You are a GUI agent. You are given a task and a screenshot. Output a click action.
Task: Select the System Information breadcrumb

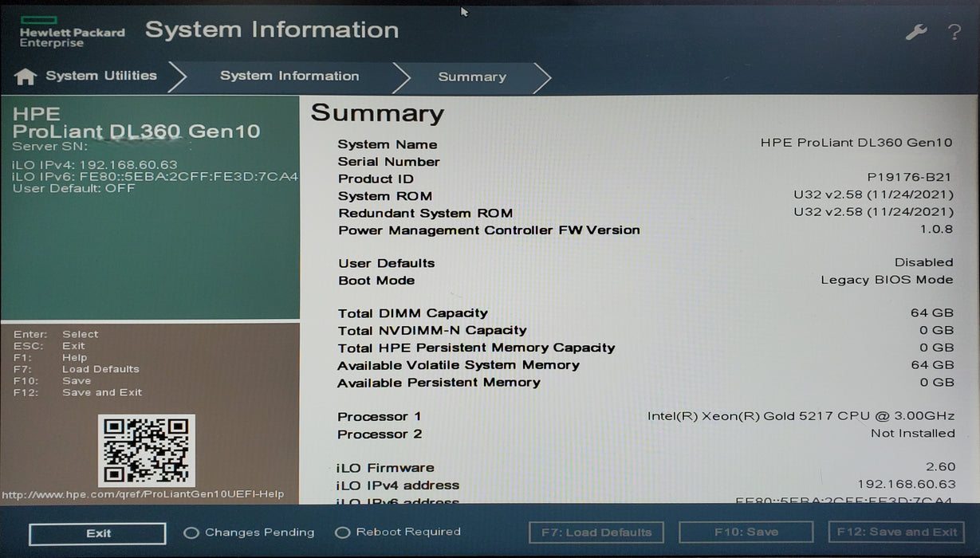289,76
